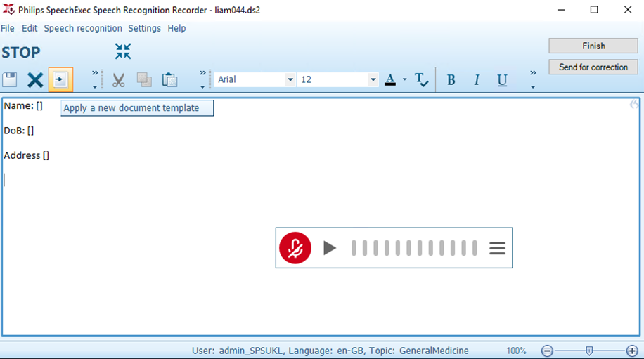Apply bold formatting
The image size is (644, 359).
451,79
